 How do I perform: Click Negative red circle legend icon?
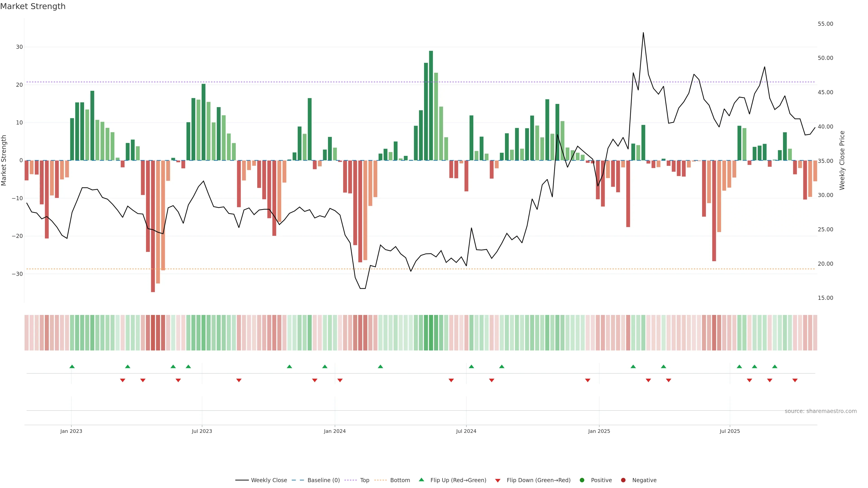(623, 480)
